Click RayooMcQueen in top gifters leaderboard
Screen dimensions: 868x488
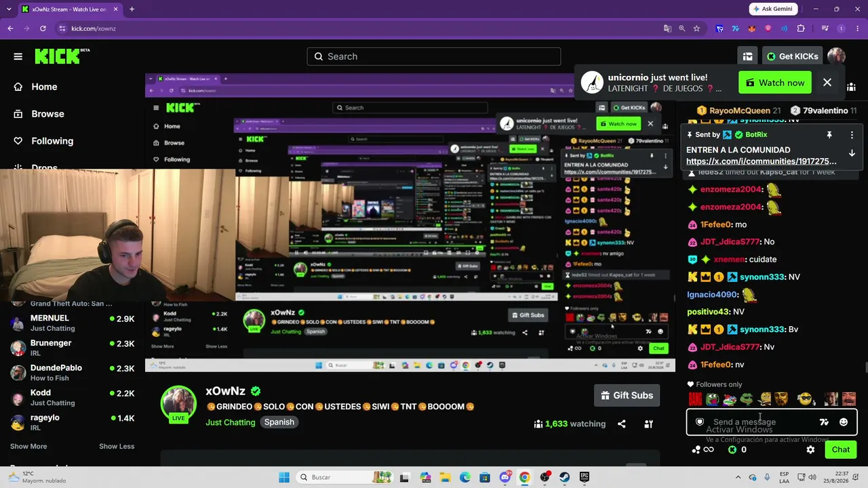coord(738,110)
